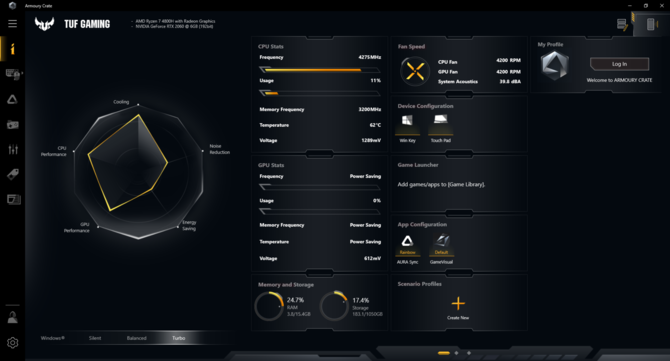670x361 pixels.
Task: Click the '1289mV' CPU voltage value
Action: (x=371, y=141)
